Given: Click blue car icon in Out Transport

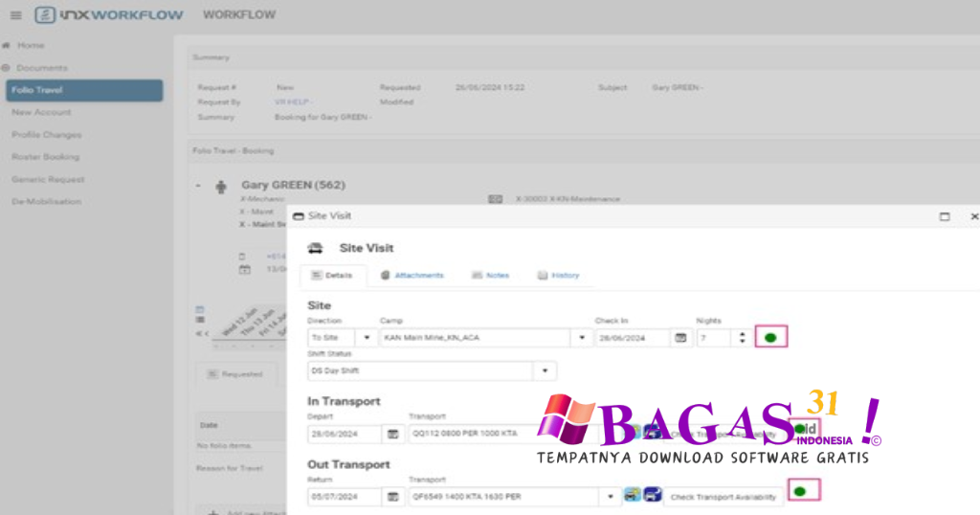Looking at the screenshot, I should pyautogui.click(x=653, y=495).
